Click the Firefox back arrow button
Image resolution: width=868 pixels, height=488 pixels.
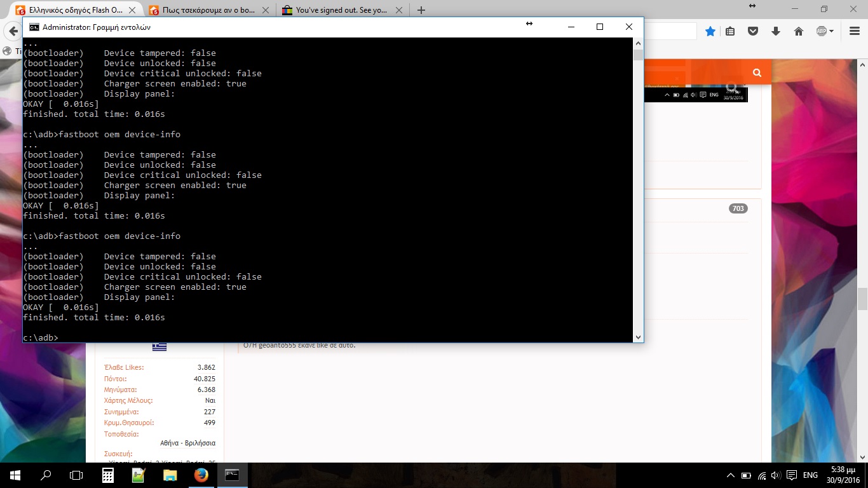[x=13, y=31]
